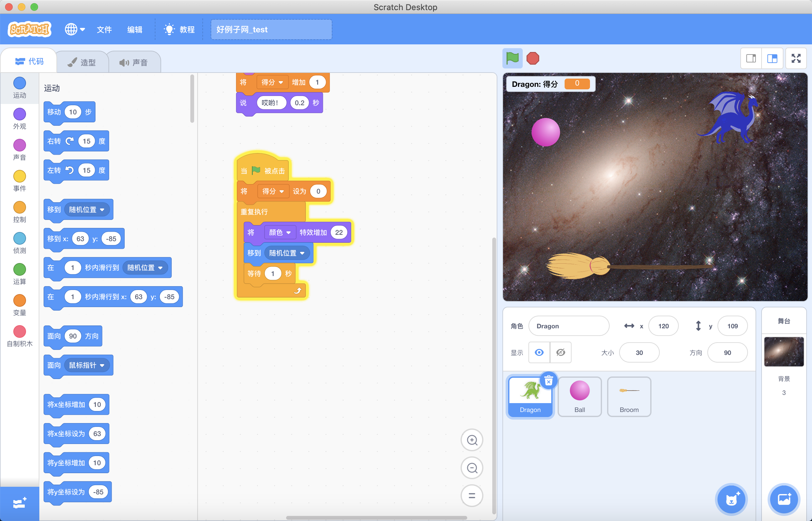Click the 等待 seconds value 1
Viewport: 812px width, 521px height.
point(272,274)
